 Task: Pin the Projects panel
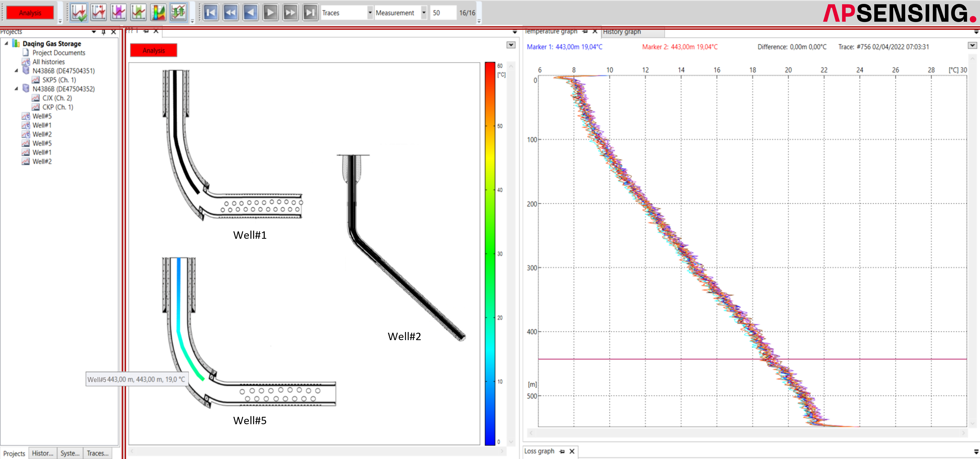pyautogui.click(x=103, y=32)
